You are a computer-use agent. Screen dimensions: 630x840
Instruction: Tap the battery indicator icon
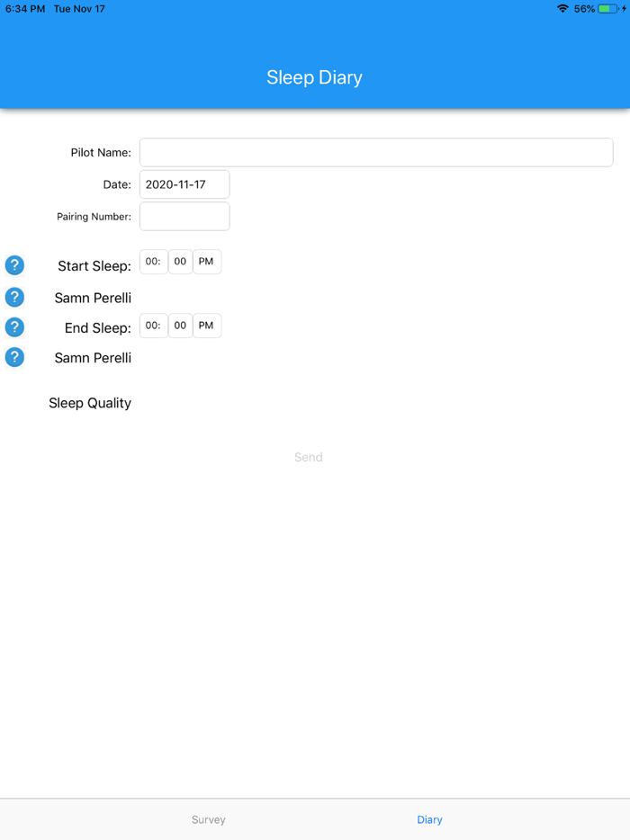coord(608,9)
